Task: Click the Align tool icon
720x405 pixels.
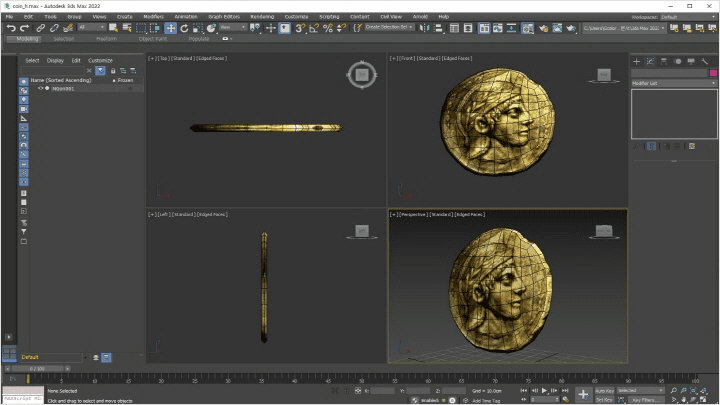Action: click(x=439, y=28)
